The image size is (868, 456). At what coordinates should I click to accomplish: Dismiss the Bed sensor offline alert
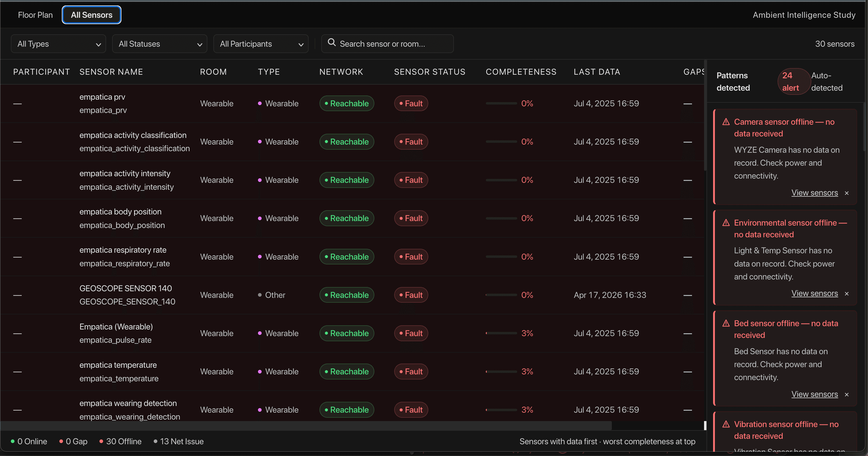tap(847, 394)
